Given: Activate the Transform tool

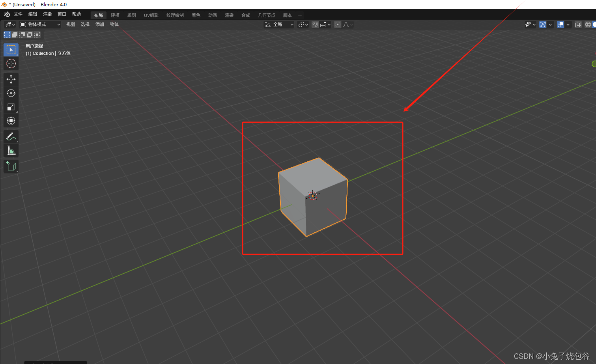Looking at the screenshot, I should (x=11, y=121).
